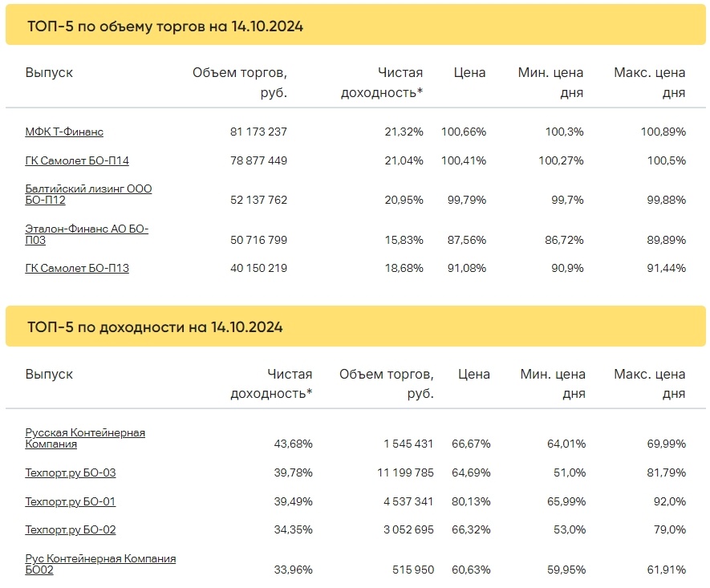Select max price value 89,89%
This screenshot has height=588, width=710.
tap(667, 240)
